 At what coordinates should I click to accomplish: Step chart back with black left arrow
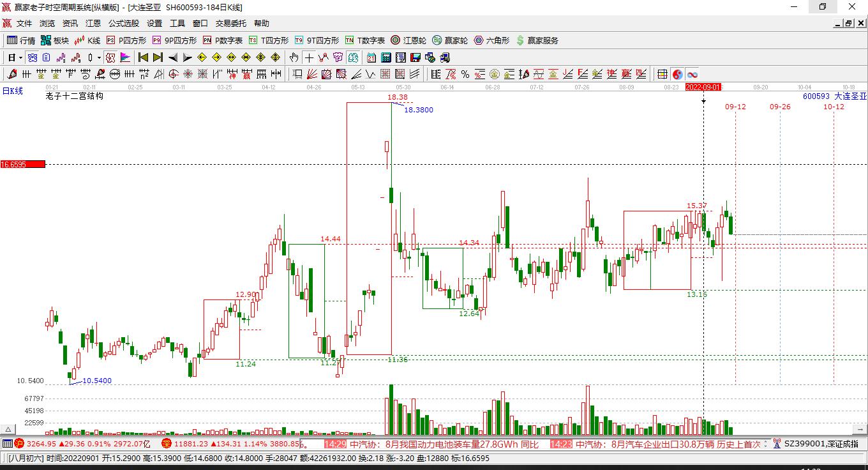coord(173,57)
